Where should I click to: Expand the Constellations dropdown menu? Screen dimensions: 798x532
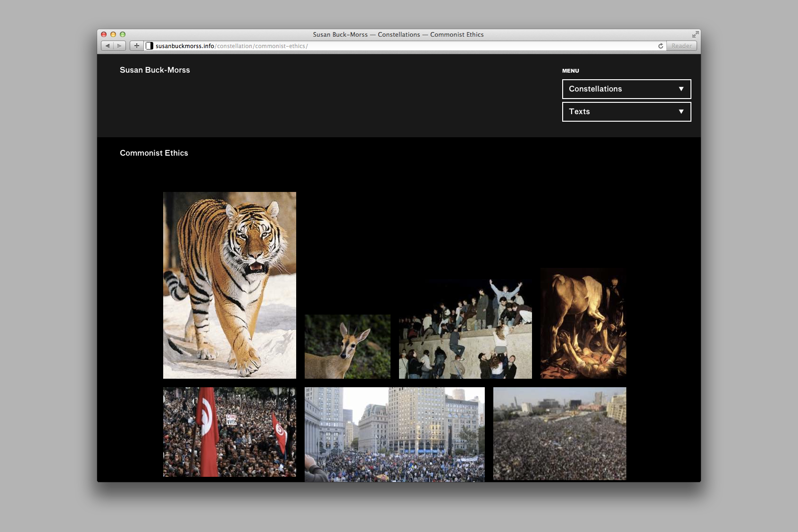(x=626, y=89)
